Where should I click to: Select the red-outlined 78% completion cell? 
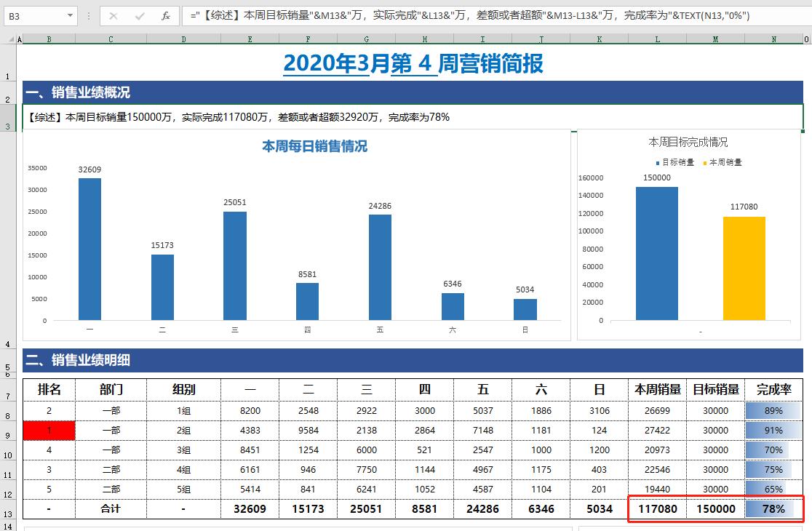(773, 508)
